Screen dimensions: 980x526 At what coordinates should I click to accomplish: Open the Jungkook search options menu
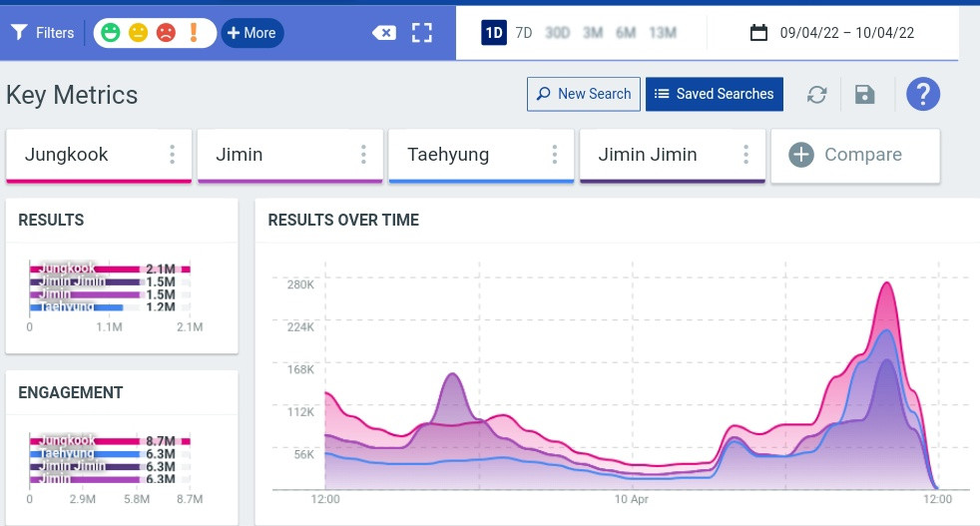tap(173, 155)
